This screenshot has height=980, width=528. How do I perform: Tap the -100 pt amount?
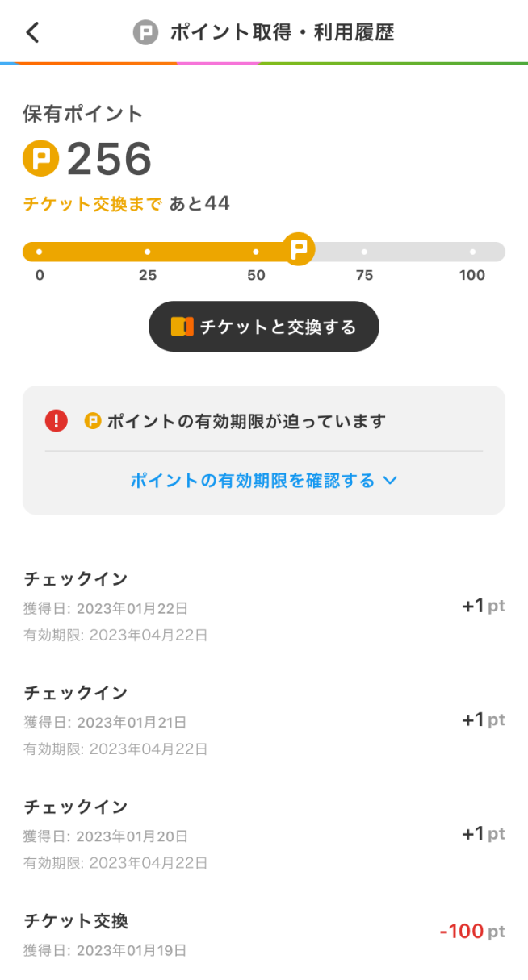(462, 932)
